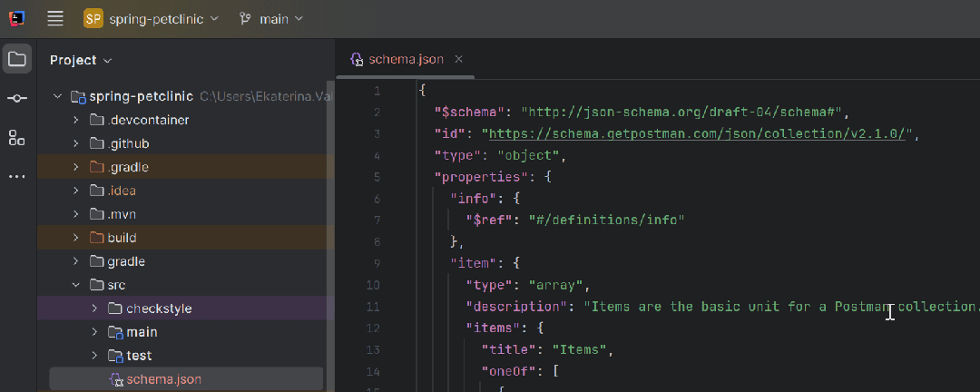Click the schema.json tab file icon
The height and width of the screenshot is (392, 980).
(x=357, y=60)
